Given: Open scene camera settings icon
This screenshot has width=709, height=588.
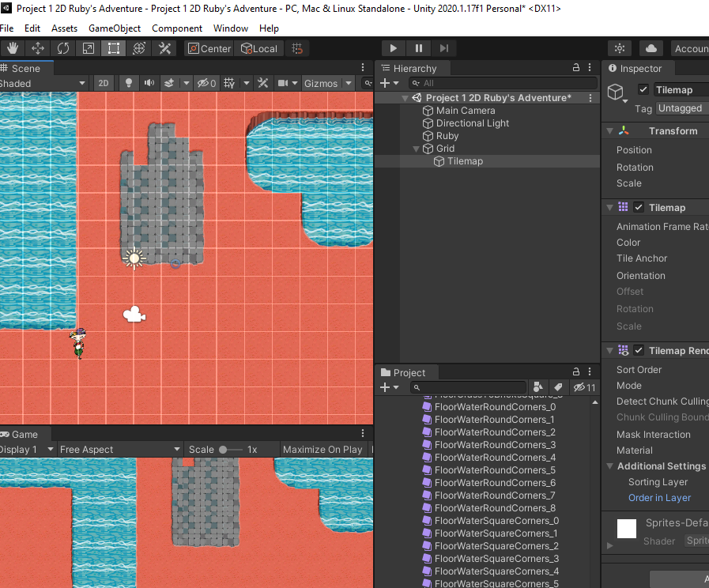Looking at the screenshot, I should coord(283,83).
